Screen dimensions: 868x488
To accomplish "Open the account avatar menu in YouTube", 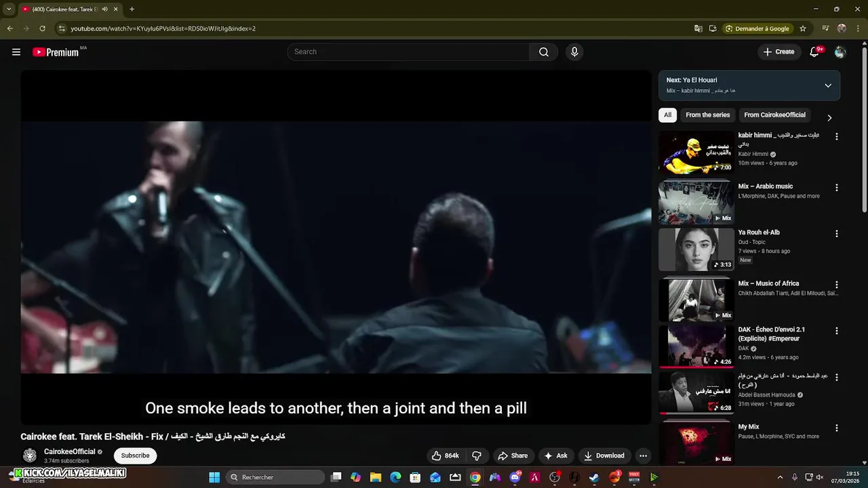I will tap(840, 52).
